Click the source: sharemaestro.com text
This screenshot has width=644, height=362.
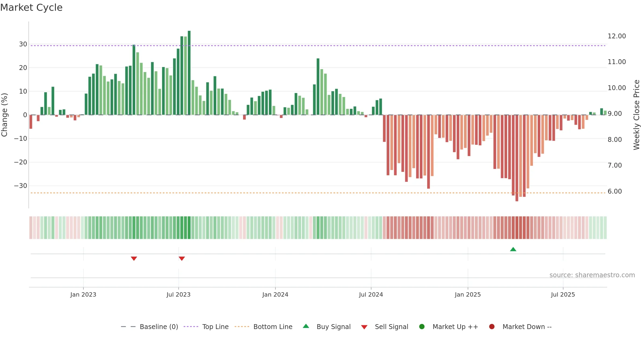click(592, 275)
